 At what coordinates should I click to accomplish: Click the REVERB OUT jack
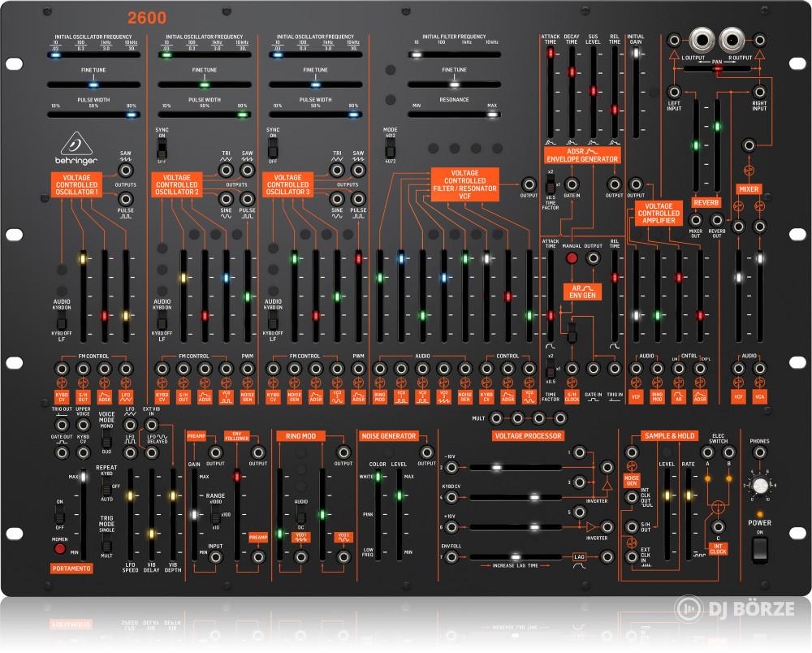(717, 221)
